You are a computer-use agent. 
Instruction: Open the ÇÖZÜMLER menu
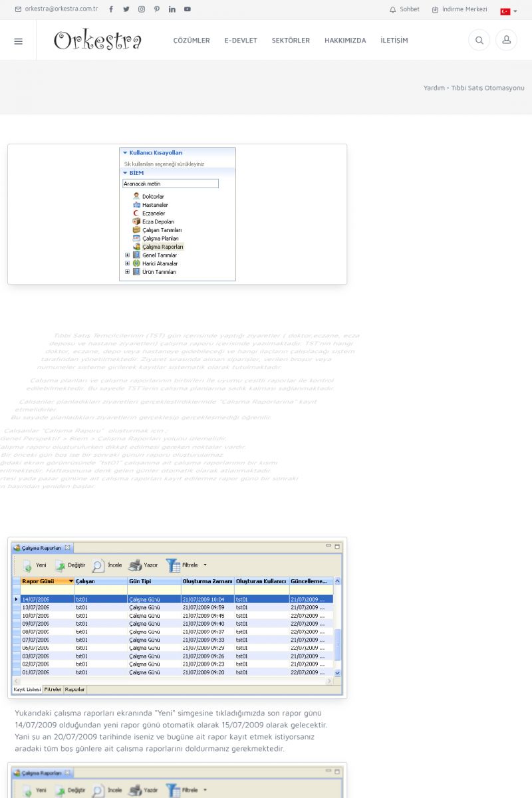(192, 41)
